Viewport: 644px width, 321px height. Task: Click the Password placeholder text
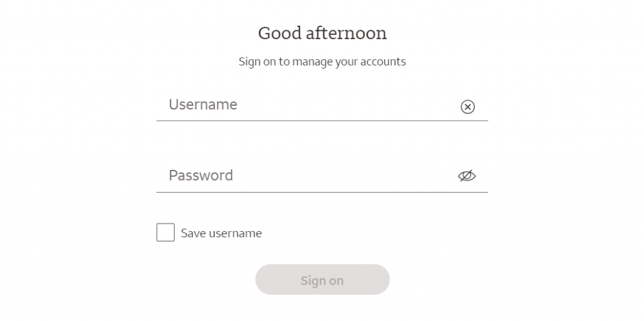click(x=201, y=176)
